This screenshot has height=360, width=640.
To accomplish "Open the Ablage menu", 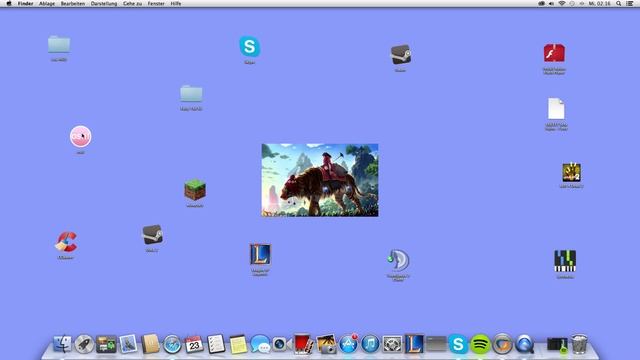I will [47, 3].
